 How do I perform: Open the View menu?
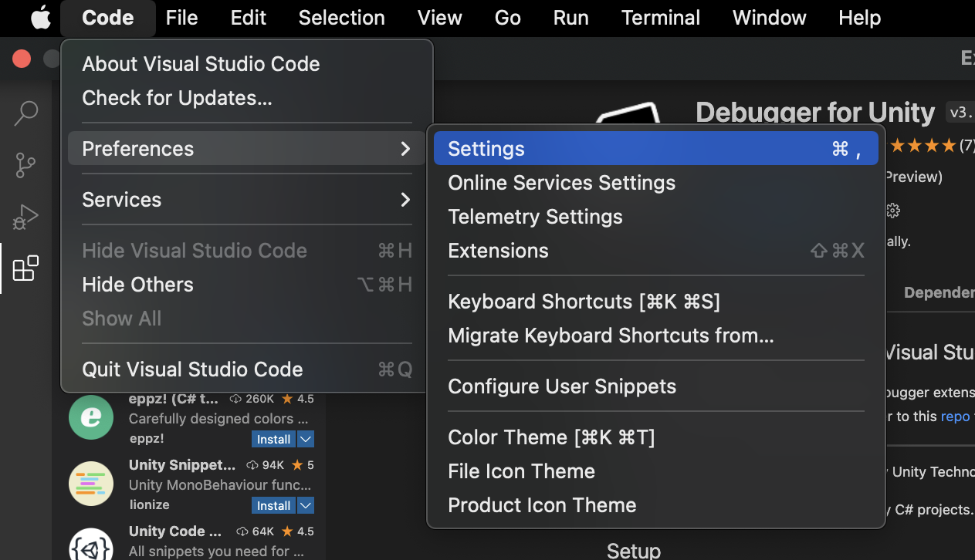click(x=440, y=18)
